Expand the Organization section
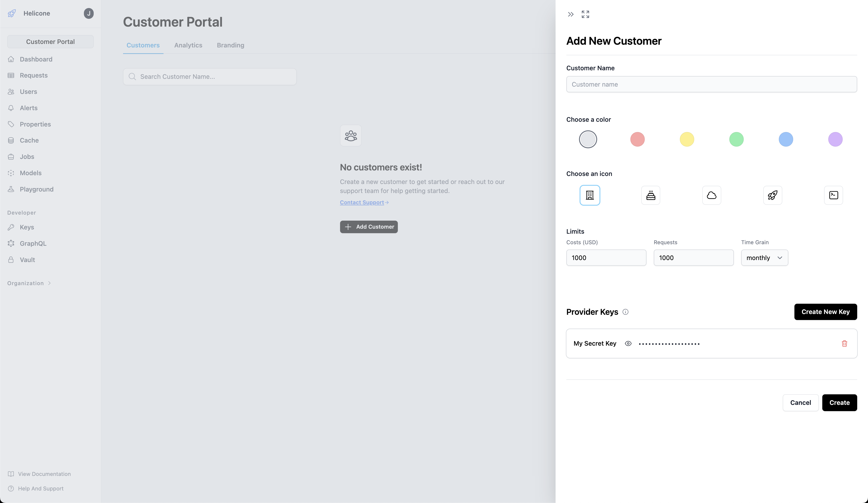The image size is (868, 503). pyautogui.click(x=29, y=283)
